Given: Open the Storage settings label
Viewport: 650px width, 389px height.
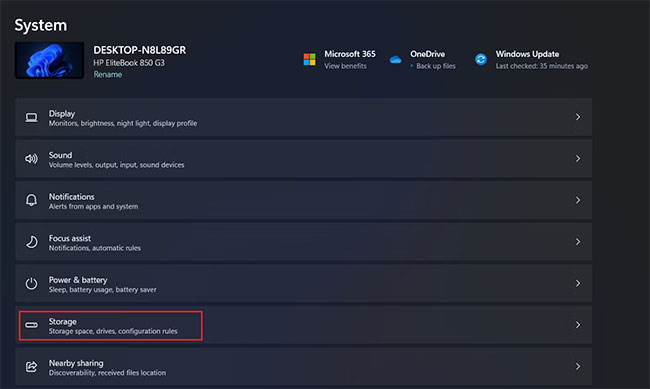Looking at the screenshot, I should (x=63, y=321).
